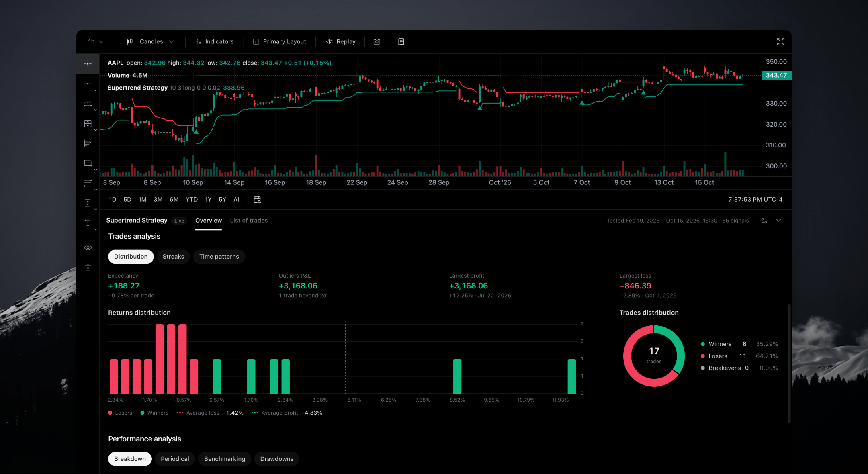Image resolution: width=868 pixels, height=474 pixels.
Task: Switch trades analysis to Streaks
Action: [x=173, y=257]
